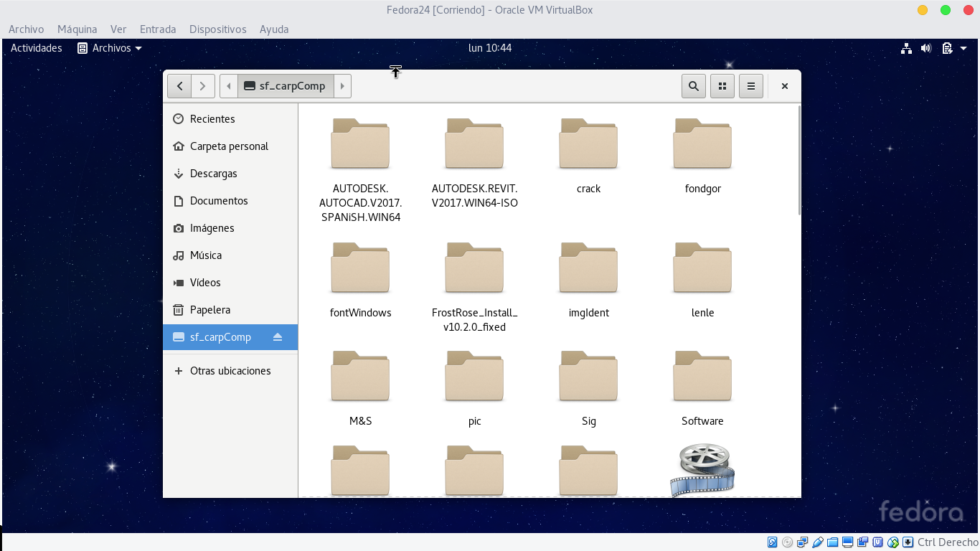Click the keyboard capture arrow indicator
The height and width of the screenshot is (551, 980).
pos(908,542)
